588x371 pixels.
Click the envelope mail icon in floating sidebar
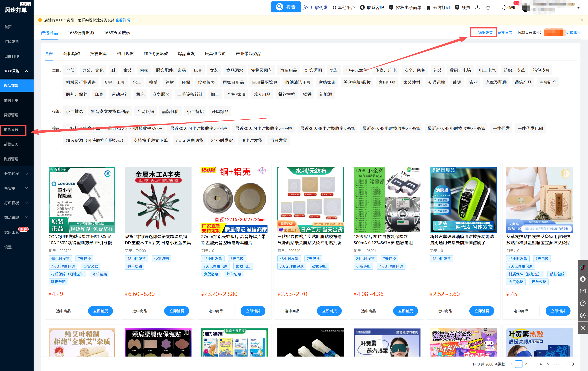(x=583, y=291)
